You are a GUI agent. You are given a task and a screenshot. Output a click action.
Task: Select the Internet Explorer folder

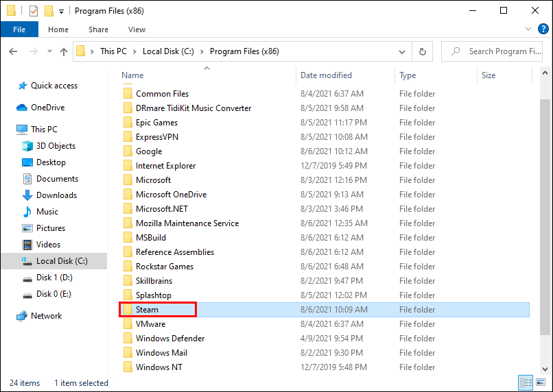coord(324,166)
